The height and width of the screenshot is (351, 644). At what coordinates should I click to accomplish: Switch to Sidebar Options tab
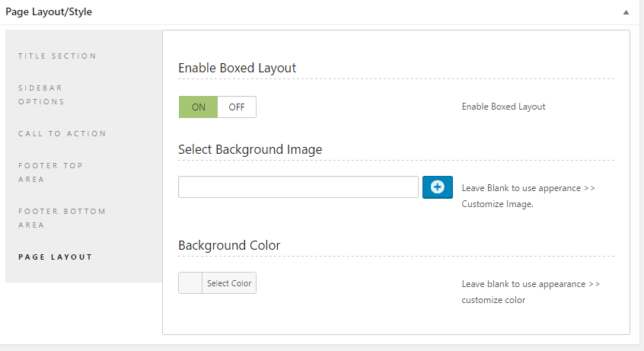(42, 94)
